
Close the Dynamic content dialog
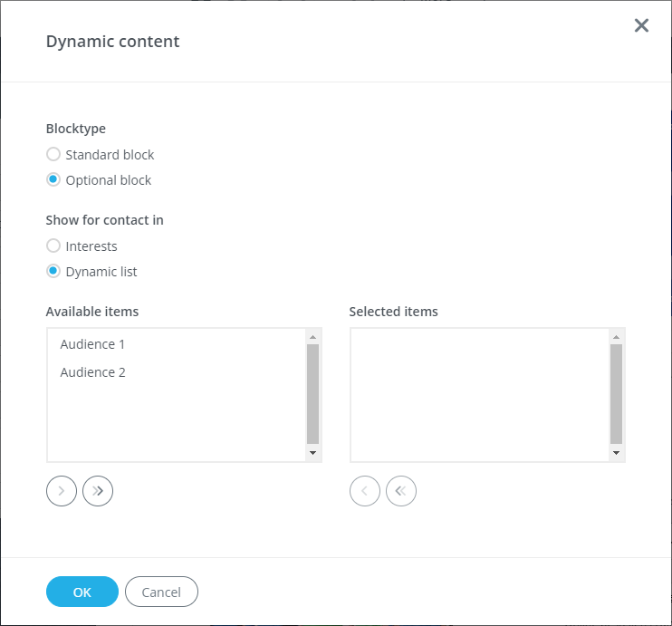[641, 25]
